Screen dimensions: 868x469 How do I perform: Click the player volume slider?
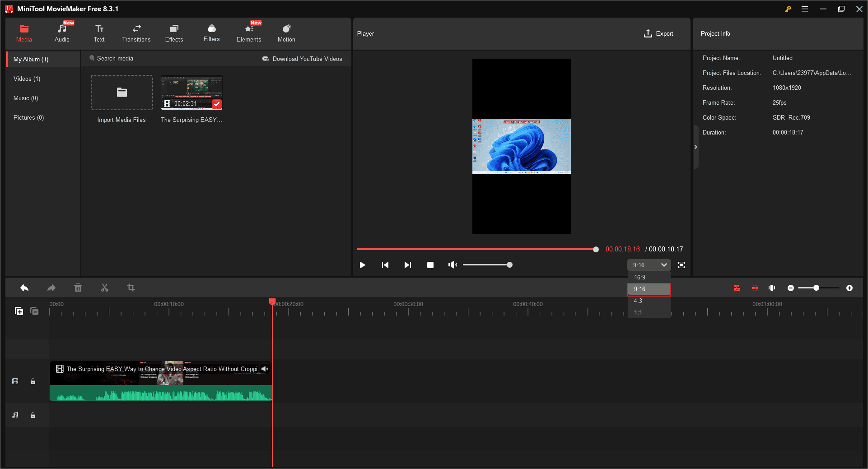[486, 265]
